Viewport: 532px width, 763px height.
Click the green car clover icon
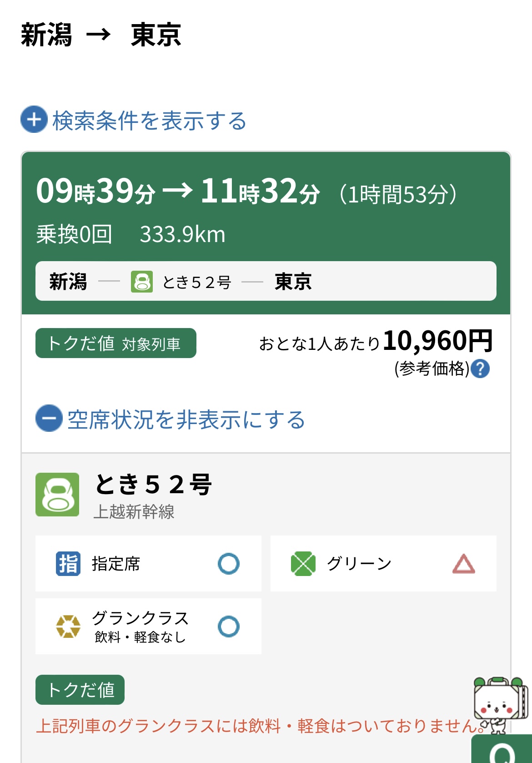coord(303,564)
